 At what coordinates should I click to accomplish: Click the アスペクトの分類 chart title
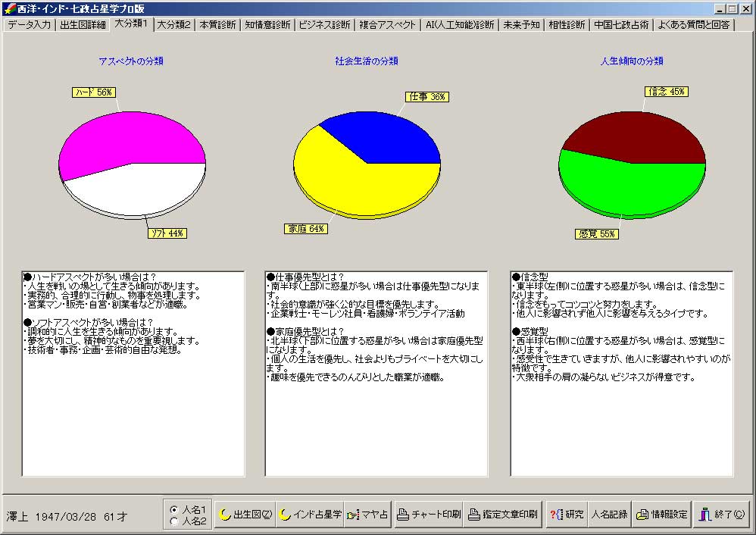pyautogui.click(x=131, y=61)
